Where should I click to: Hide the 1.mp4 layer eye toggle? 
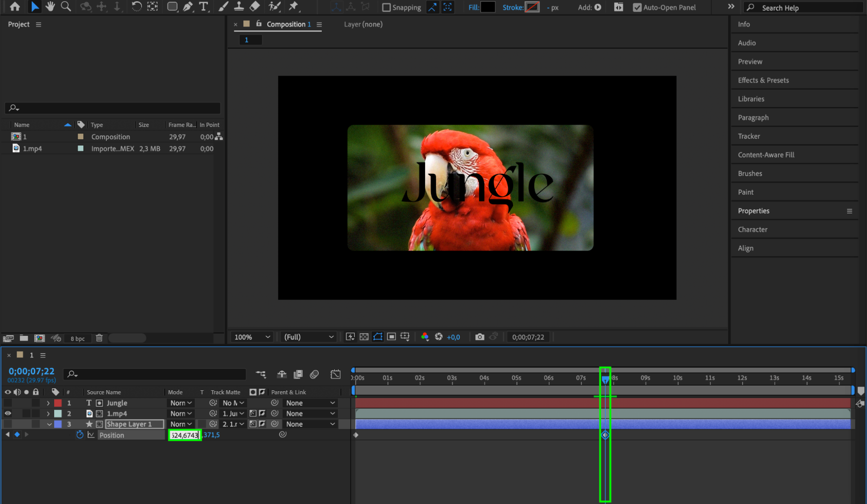8,413
